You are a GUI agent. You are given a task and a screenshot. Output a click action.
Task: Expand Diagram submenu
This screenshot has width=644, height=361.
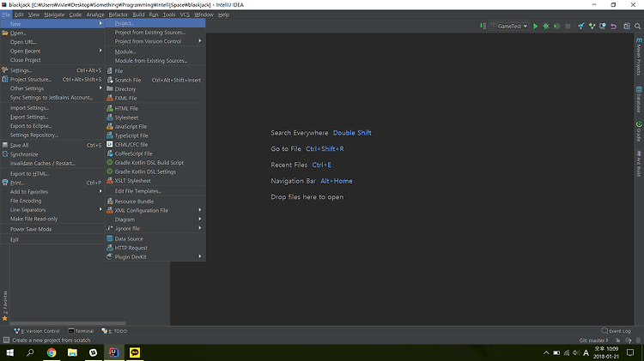pyautogui.click(x=155, y=220)
